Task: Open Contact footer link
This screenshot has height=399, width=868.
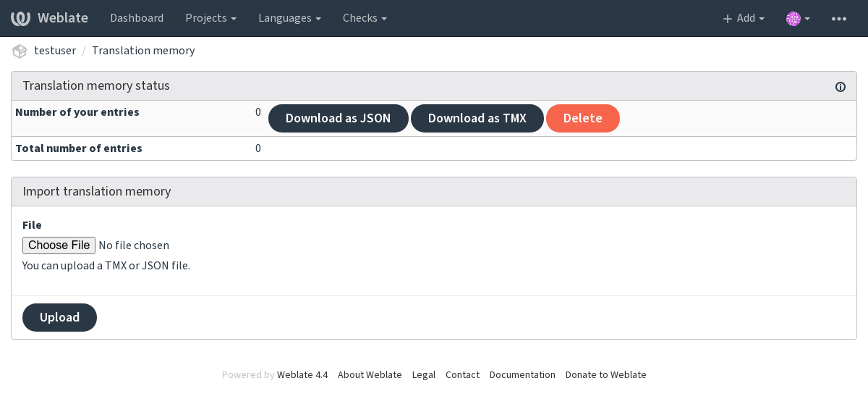Action: coord(462,375)
